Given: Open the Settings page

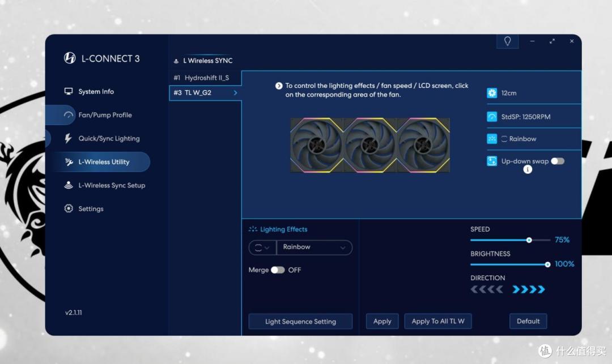Looking at the screenshot, I should coord(91,208).
